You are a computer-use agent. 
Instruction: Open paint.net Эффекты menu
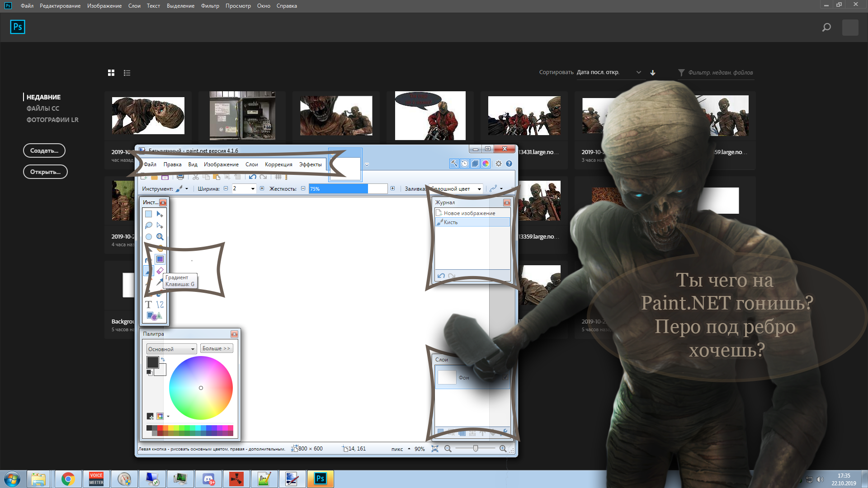click(x=310, y=164)
